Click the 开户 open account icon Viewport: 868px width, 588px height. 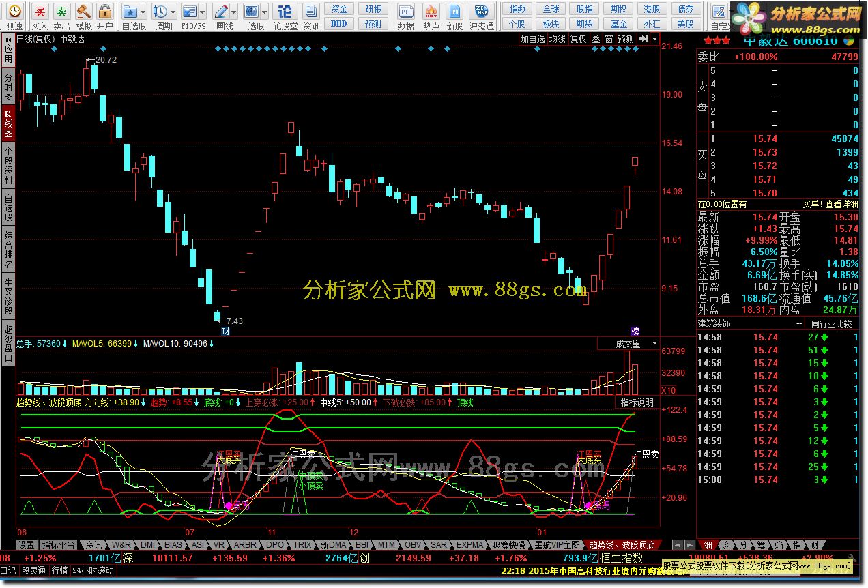[x=104, y=16]
